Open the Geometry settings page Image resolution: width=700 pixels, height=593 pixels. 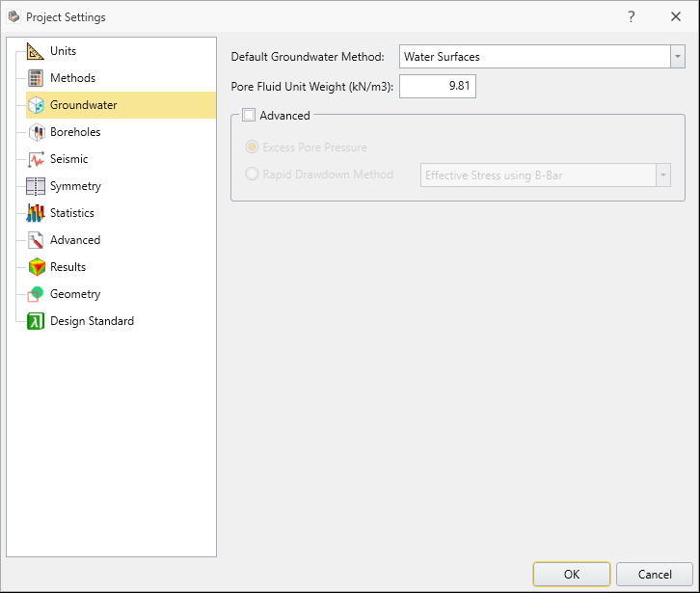(x=75, y=294)
